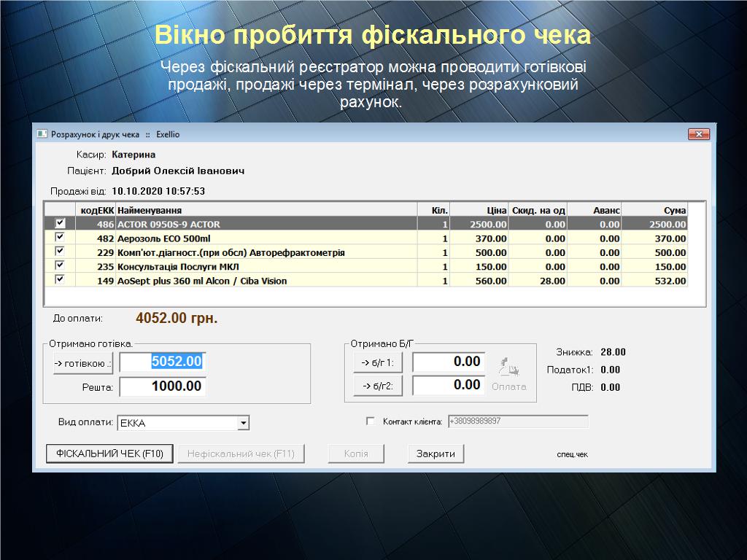This screenshot has width=747, height=560.
Task: Select the Комп'ют.діагност. Авторефрактометрія row
Action: [231, 252]
